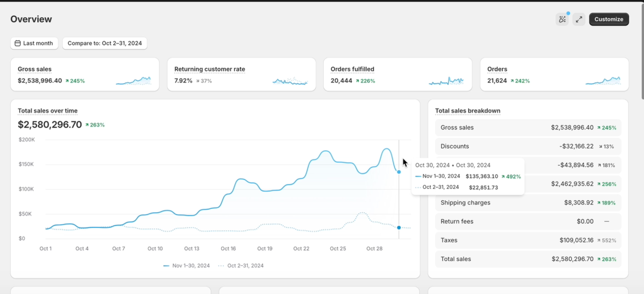This screenshot has width=644, height=294.
Task: Toggle the Nov 1–30, 2024 chart legend
Action: (x=186, y=265)
